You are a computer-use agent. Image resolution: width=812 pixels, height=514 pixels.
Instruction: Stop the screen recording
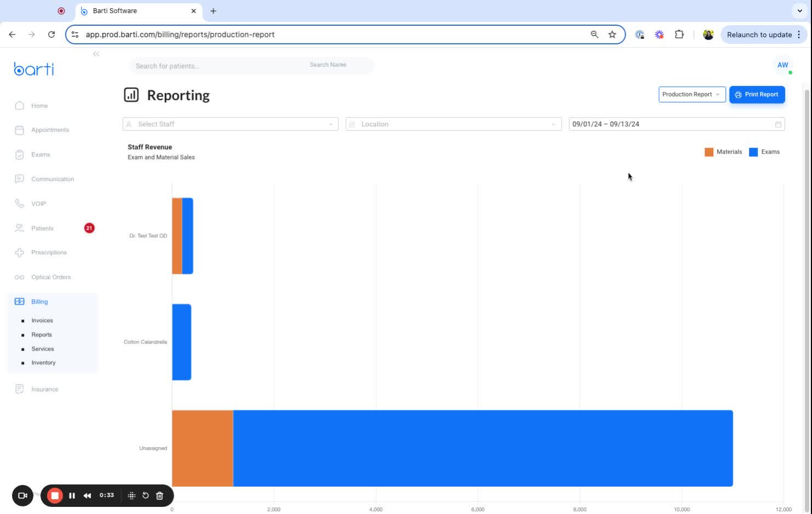coord(55,495)
